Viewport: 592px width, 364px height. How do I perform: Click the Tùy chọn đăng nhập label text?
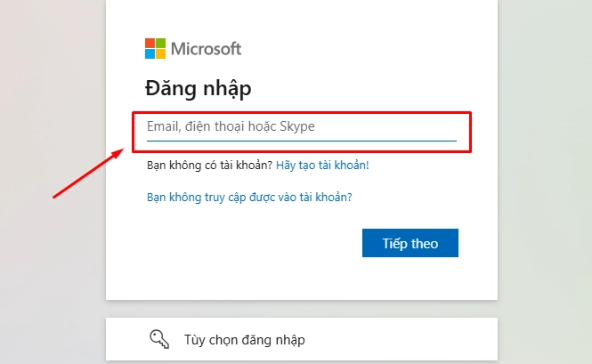(244, 340)
